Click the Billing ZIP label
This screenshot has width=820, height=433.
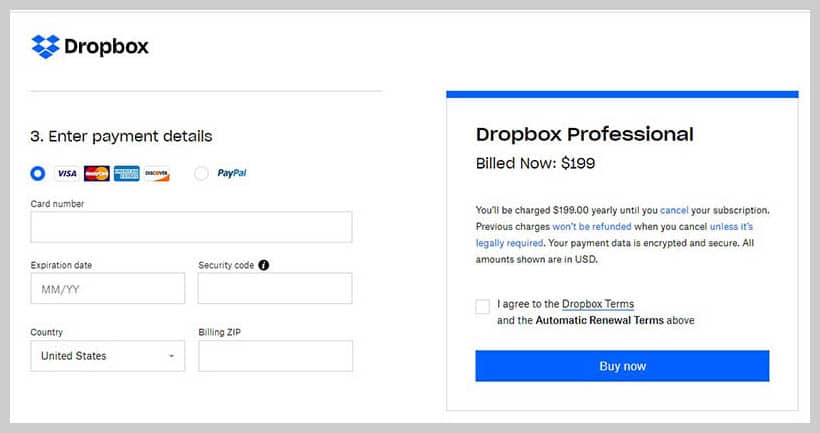tap(220, 332)
